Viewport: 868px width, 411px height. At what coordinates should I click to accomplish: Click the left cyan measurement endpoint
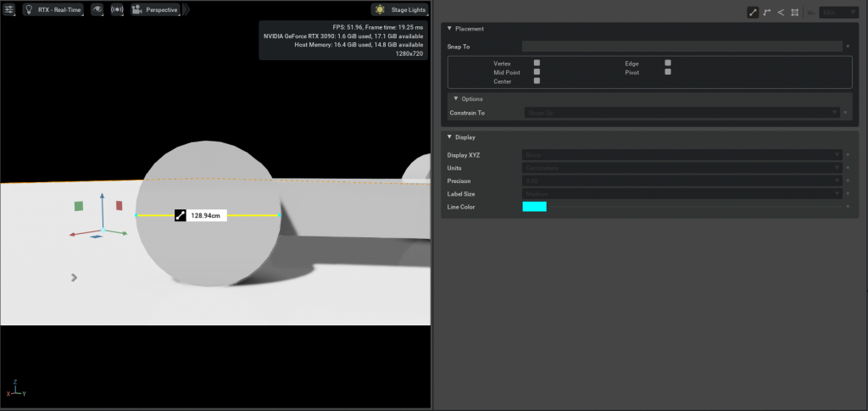click(136, 215)
